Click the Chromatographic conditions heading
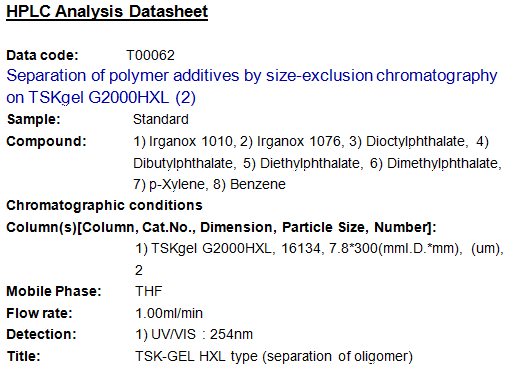Image resolution: width=519 pixels, height=372 pixels. [x=104, y=205]
